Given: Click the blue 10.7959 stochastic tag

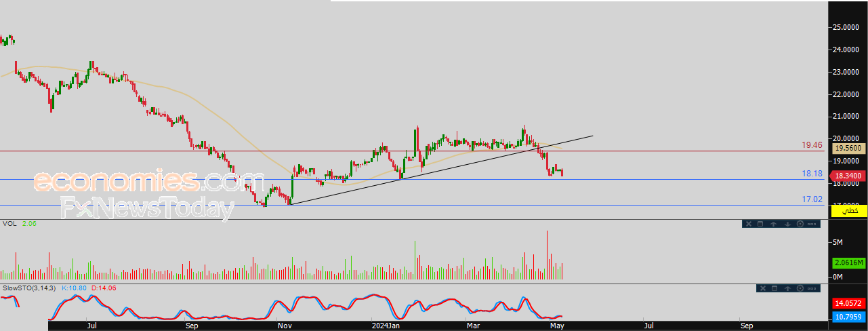Looking at the screenshot, I should [x=849, y=316].
